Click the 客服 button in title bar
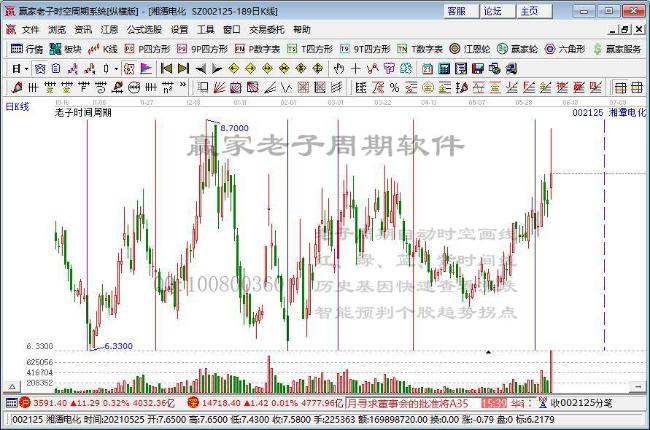Screen dimensions: 650x430 coord(461,11)
